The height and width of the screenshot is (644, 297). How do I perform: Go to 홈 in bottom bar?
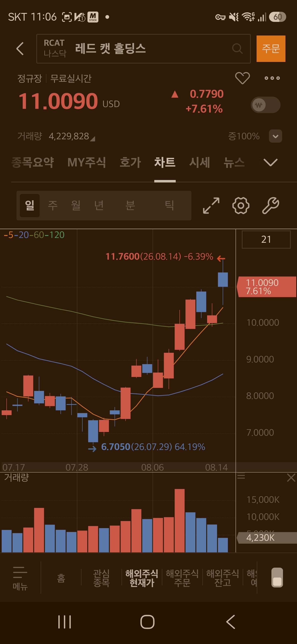(x=61, y=578)
